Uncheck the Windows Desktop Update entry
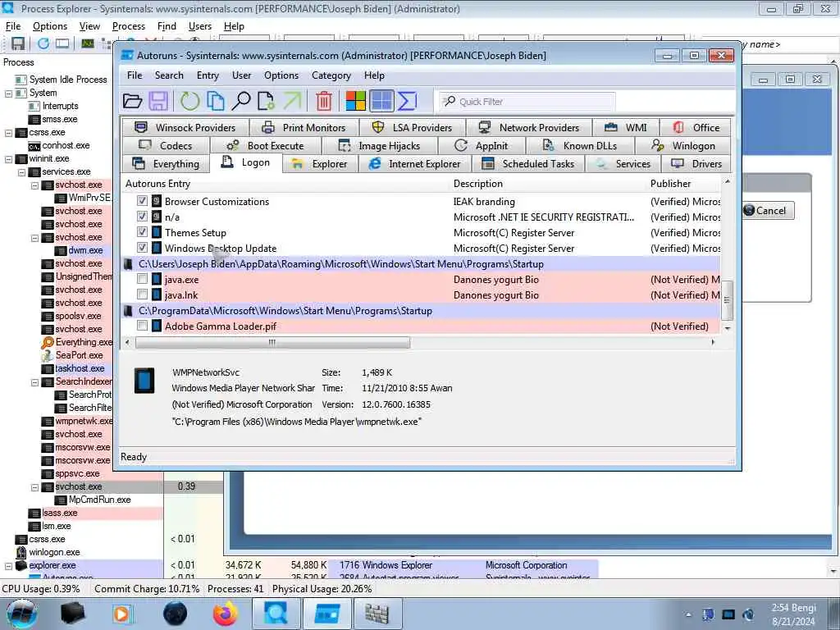The width and height of the screenshot is (840, 630). click(142, 248)
